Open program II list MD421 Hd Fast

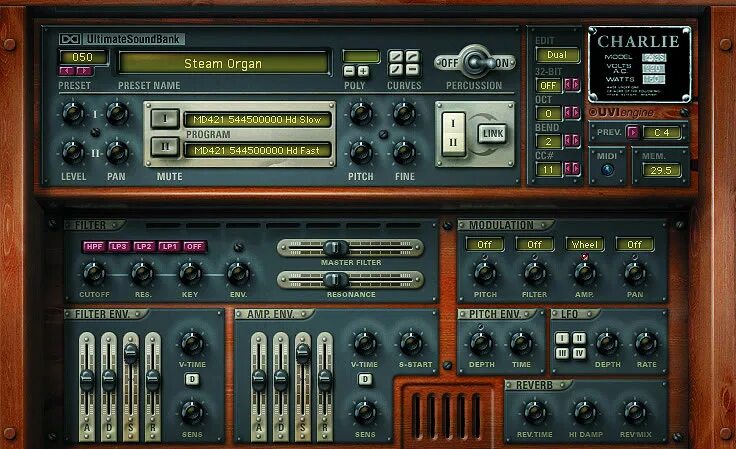tap(257, 151)
